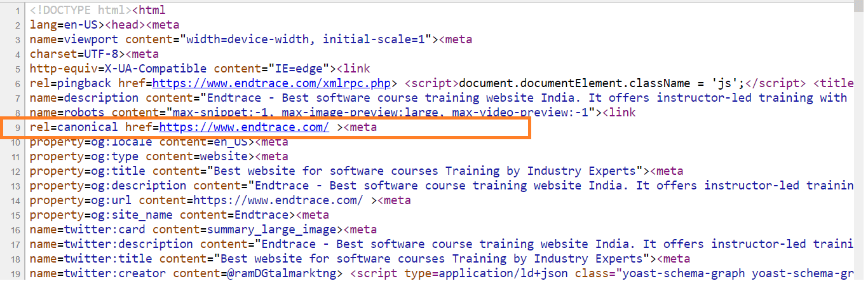Click 'charset=UTF-8' text on line 4
Screen dimensions: 868x295
coord(74,54)
